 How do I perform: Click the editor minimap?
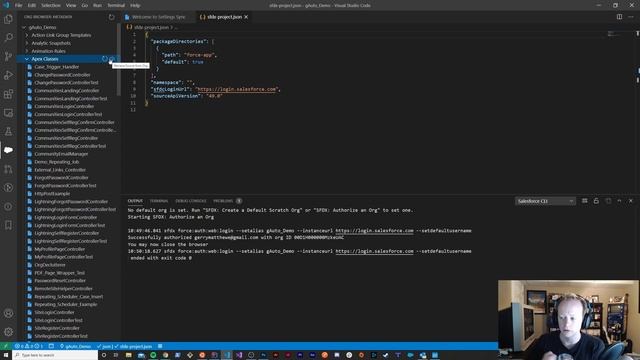tap(613, 33)
